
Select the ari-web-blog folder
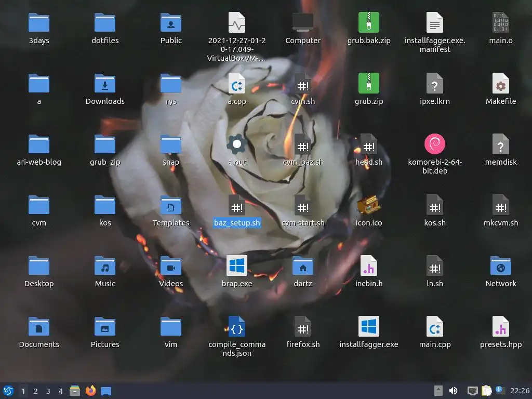tap(39, 144)
